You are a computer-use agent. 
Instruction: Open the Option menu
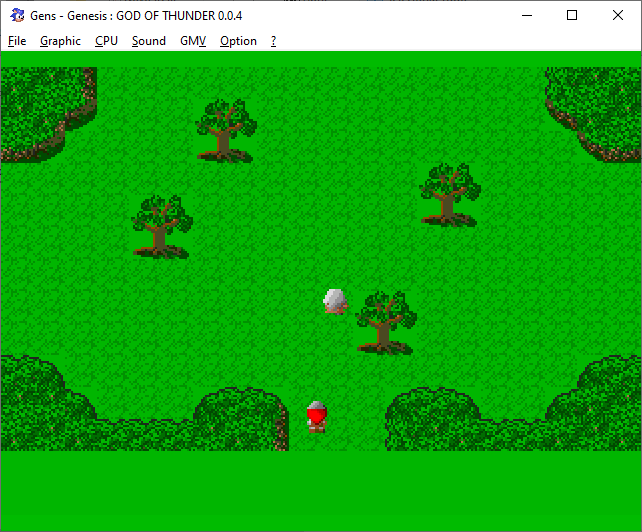tap(238, 41)
